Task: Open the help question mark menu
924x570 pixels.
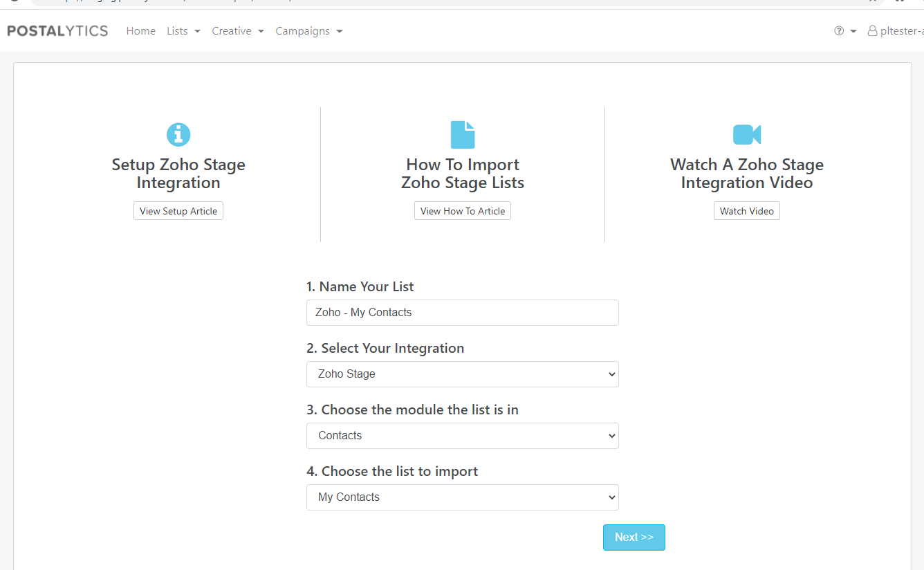Action: coord(845,31)
